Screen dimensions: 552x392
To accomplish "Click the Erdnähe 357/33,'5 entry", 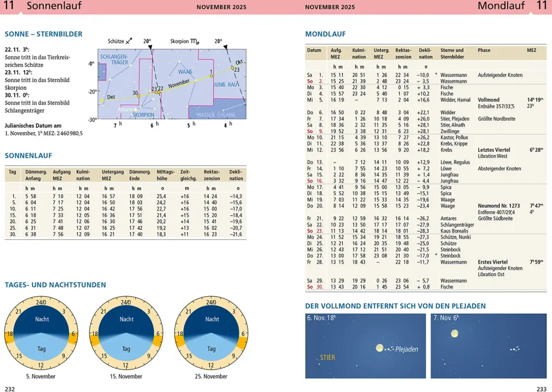I will pos(496,106).
